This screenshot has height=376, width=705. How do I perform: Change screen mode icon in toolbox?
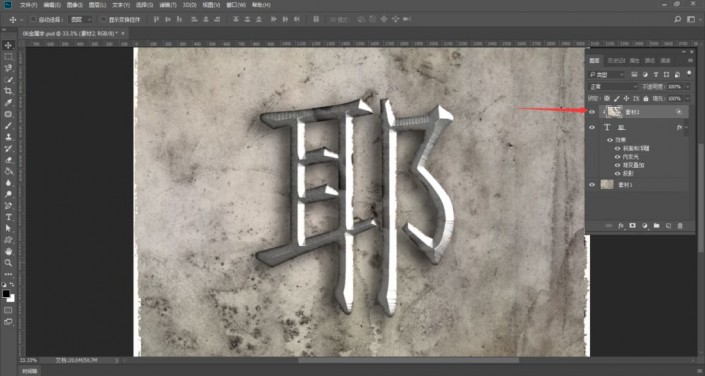pos(8,322)
